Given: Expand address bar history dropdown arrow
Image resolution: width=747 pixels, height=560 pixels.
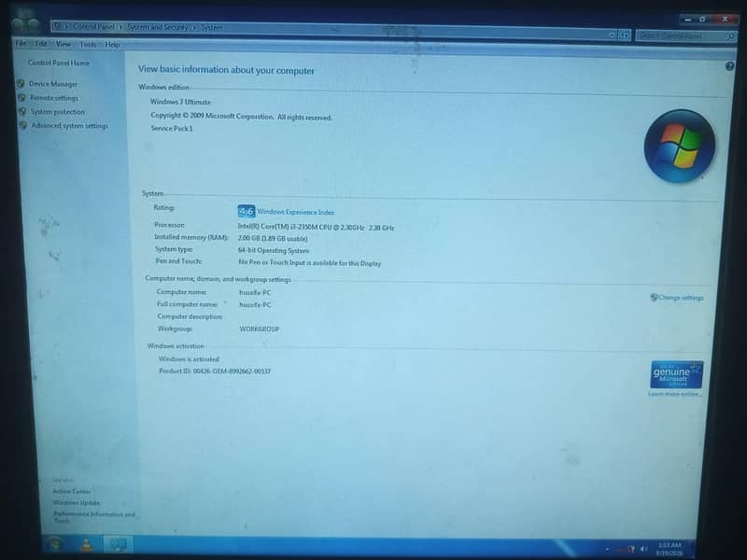Looking at the screenshot, I should [x=612, y=35].
